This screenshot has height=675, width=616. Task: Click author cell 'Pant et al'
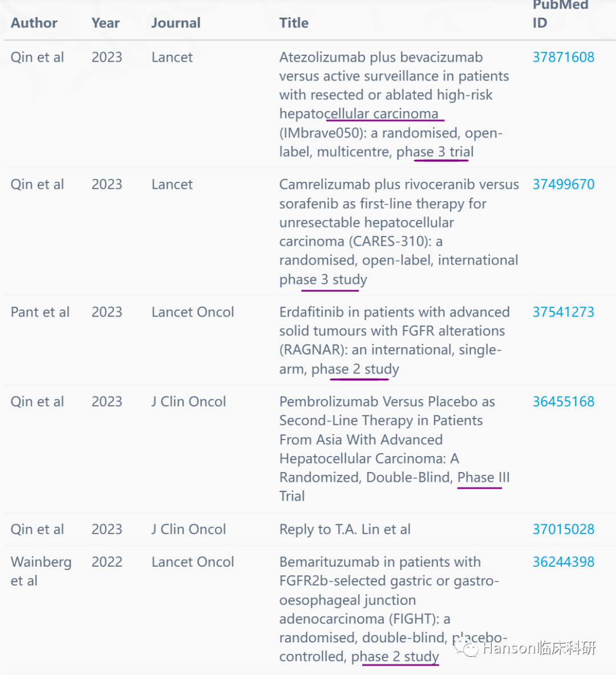[40, 312]
